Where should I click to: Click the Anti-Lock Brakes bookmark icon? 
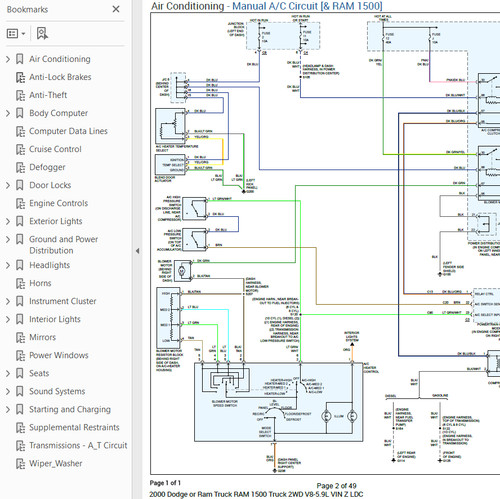coord(20,77)
